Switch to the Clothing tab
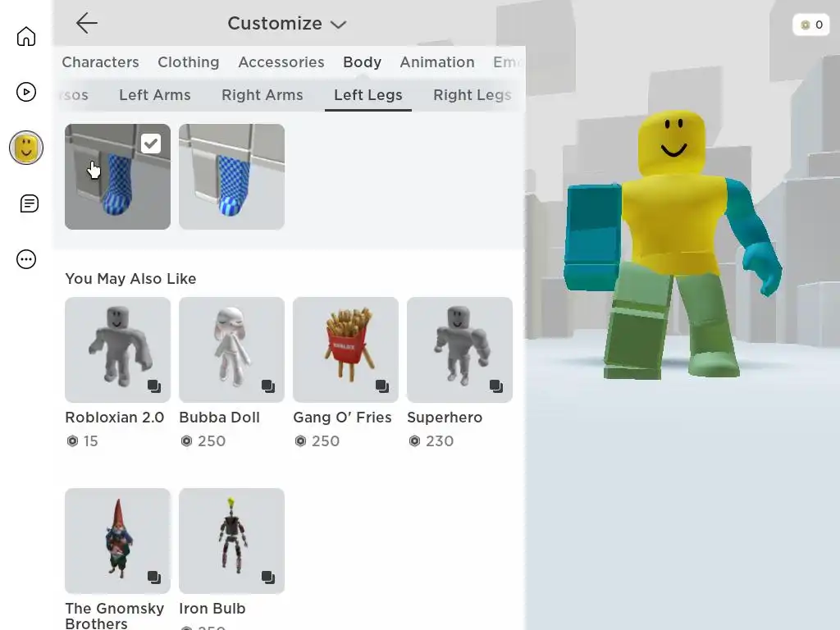 click(189, 62)
